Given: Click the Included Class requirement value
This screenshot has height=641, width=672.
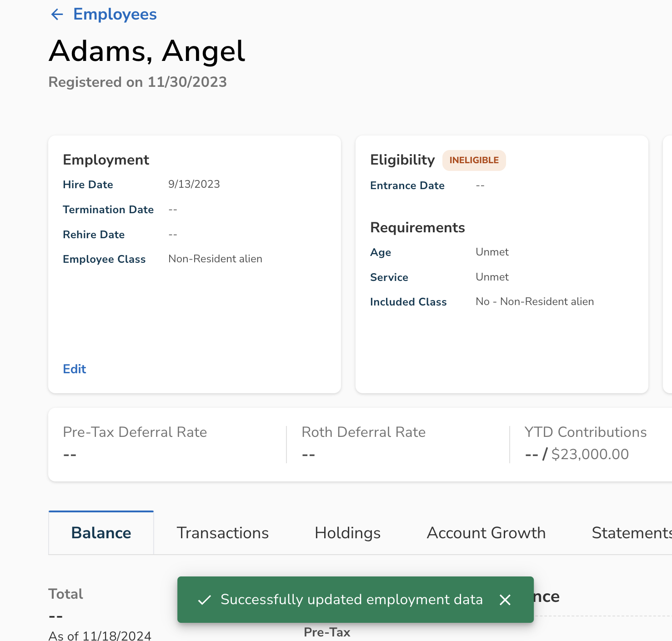Looking at the screenshot, I should 534,301.
